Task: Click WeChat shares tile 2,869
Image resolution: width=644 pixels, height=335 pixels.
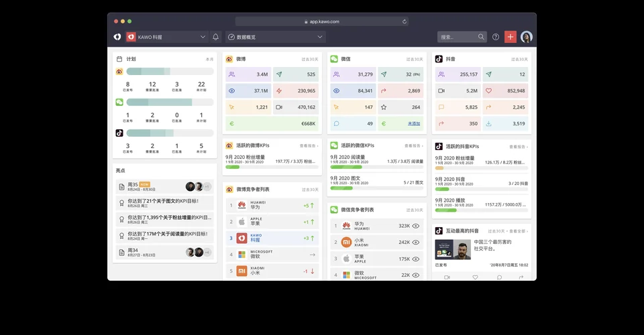Action: click(x=400, y=90)
